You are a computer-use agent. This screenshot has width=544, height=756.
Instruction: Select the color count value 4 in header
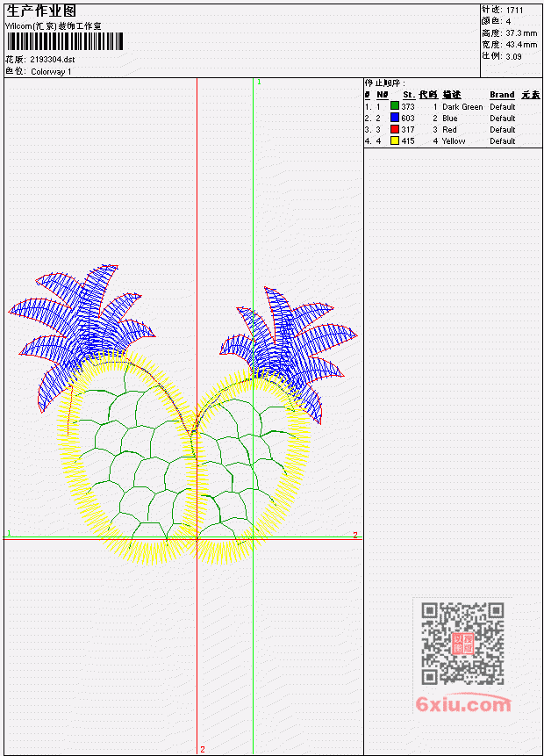508,21
